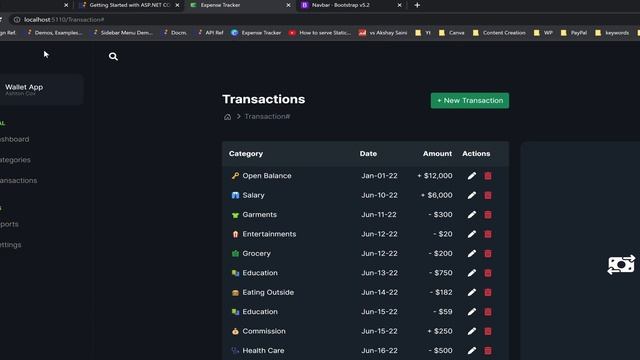Open Settings in the sidebar

[x=10, y=245]
